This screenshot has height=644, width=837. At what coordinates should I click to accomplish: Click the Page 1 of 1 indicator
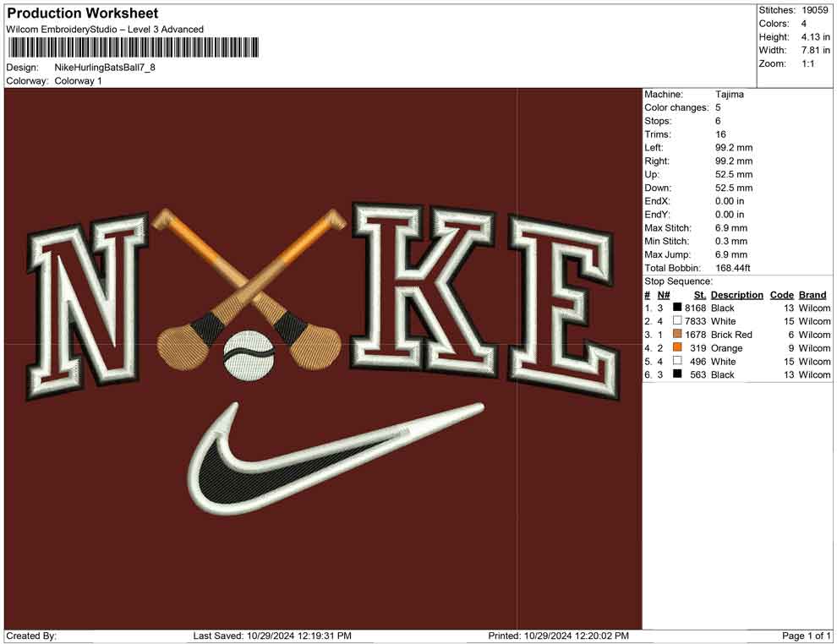click(806, 636)
